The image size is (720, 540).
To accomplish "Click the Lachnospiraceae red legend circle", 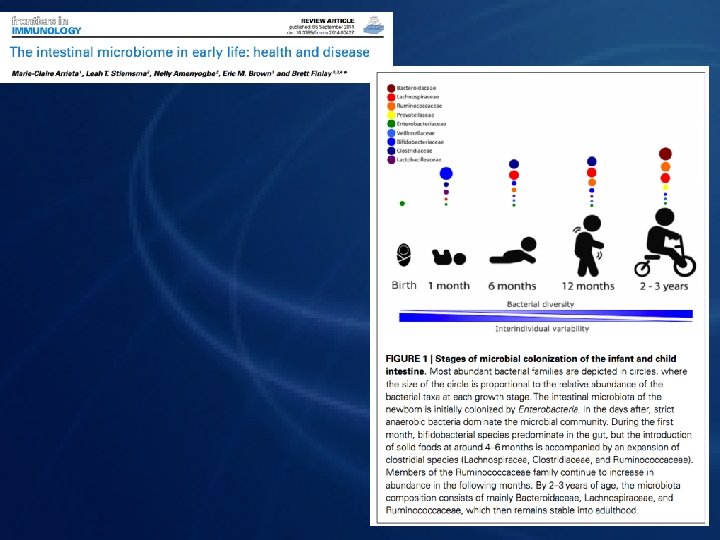I will point(391,97).
